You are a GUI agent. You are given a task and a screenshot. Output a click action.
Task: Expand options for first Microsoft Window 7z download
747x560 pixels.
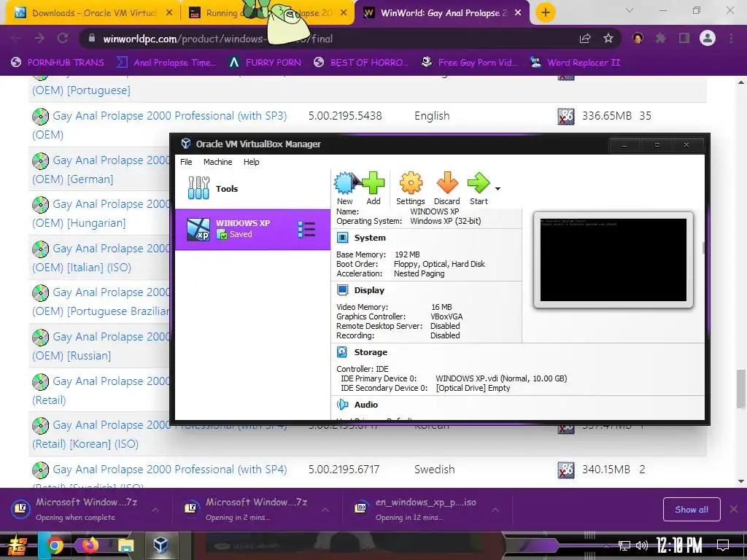tap(155, 510)
